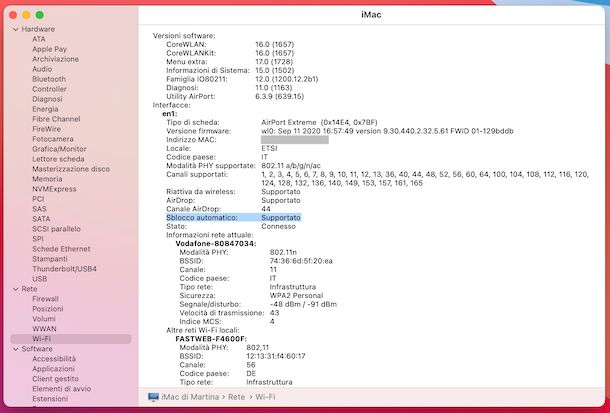Collapse the Software section chevron
Screen dimensions: 610x413
coord(16,349)
